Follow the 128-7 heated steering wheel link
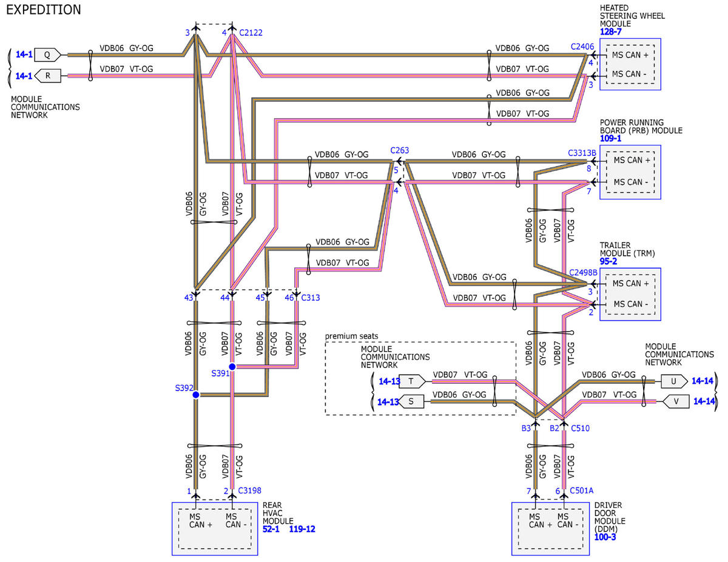 (610, 32)
